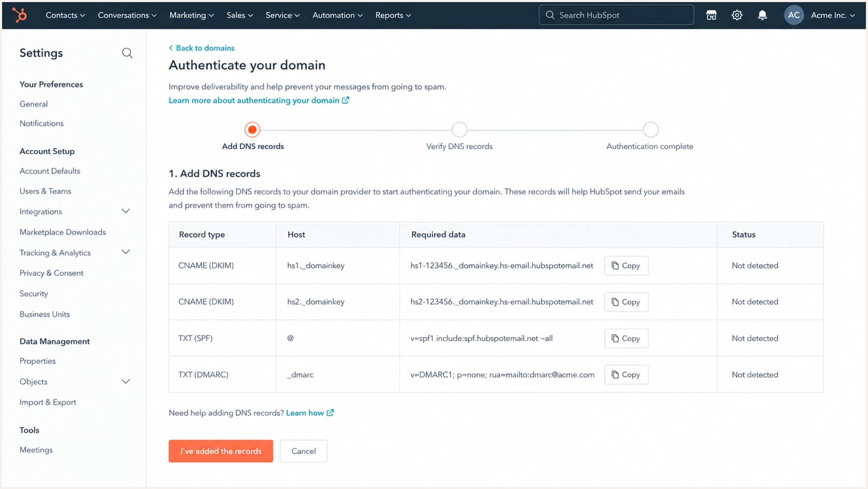This screenshot has height=489, width=868.
Task: Open the Reports menu
Action: click(393, 15)
